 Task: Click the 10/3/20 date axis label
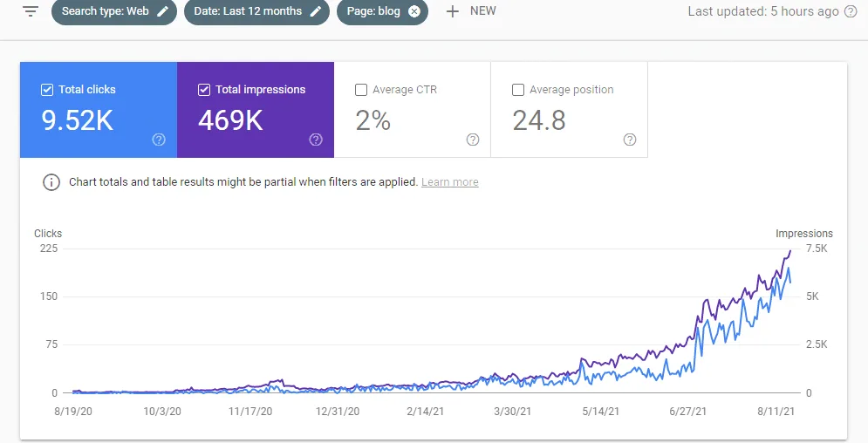(161, 412)
